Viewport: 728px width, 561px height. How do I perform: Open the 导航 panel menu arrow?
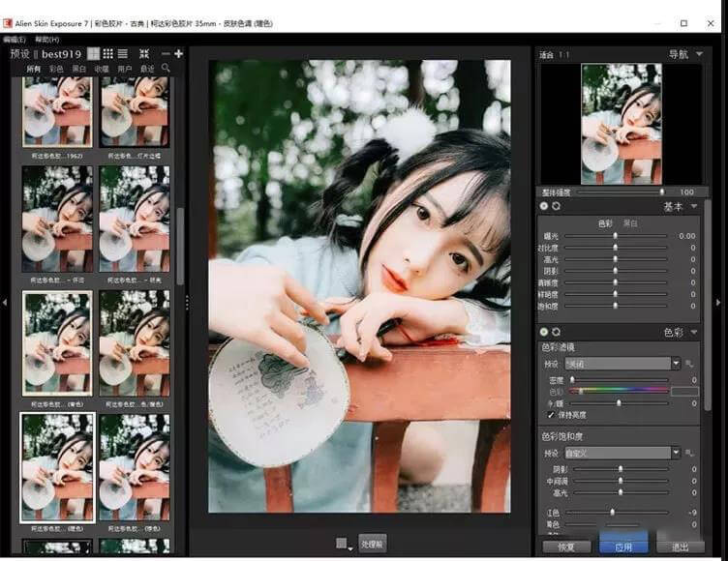click(699, 54)
